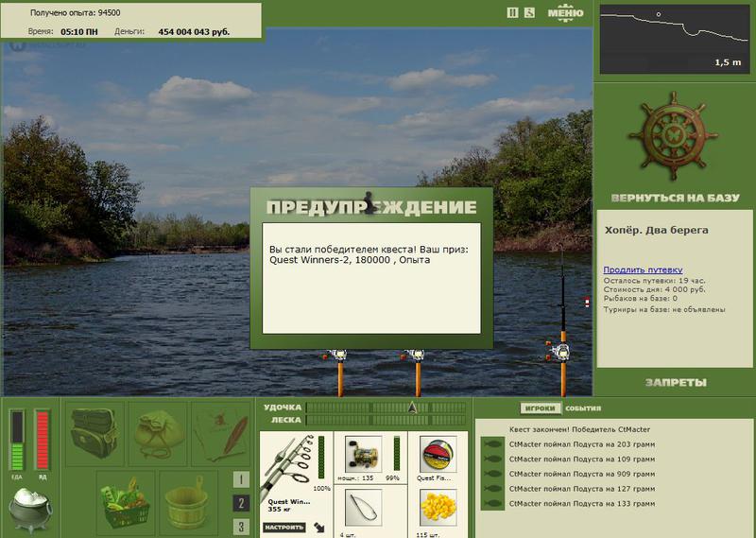Click 'Хопёр. Два берега' location name
This screenshot has width=756, height=538.
[x=657, y=230]
